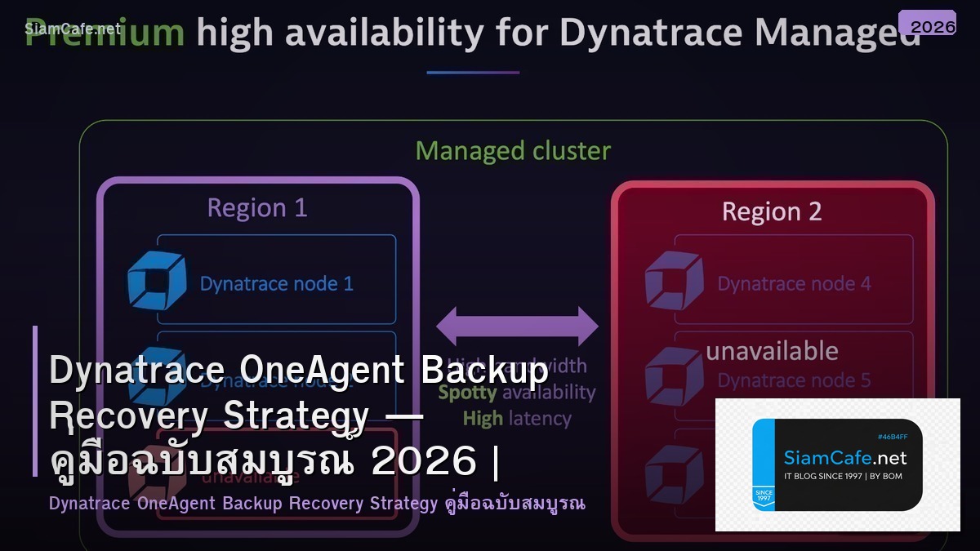
Task: Click the cube icon beside Dynatrace node 4
Action: (x=674, y=280)
